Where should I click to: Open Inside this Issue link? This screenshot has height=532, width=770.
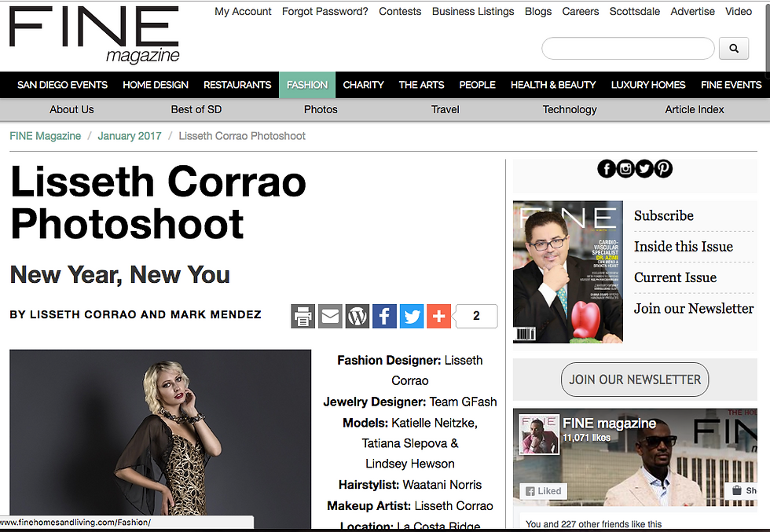683,247
